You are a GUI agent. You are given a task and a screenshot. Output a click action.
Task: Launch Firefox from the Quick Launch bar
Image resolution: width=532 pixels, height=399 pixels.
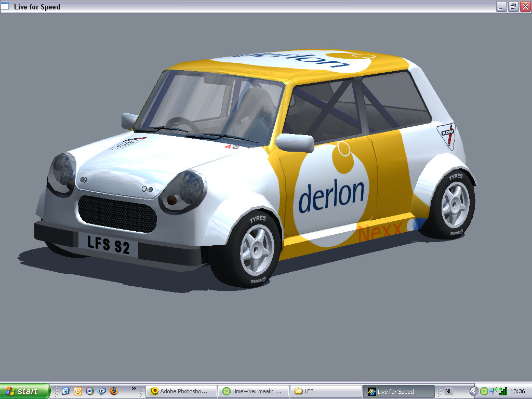tap(114, 391)
